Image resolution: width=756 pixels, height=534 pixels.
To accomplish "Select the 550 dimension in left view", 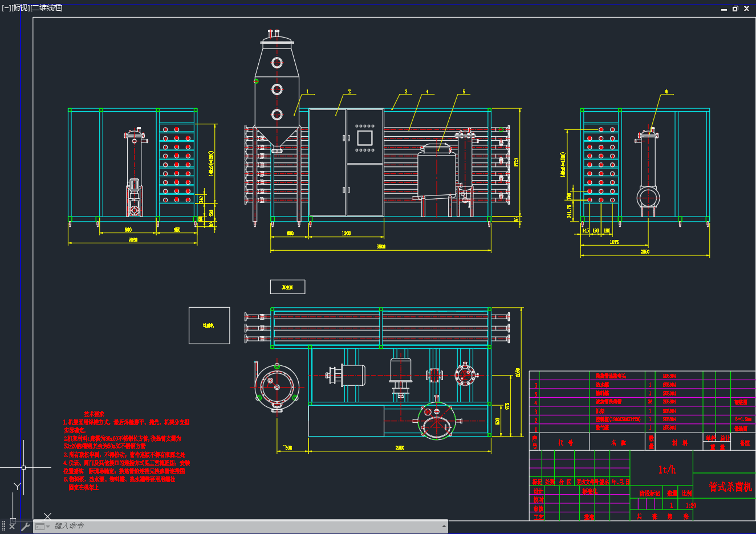I will [177, 230].
